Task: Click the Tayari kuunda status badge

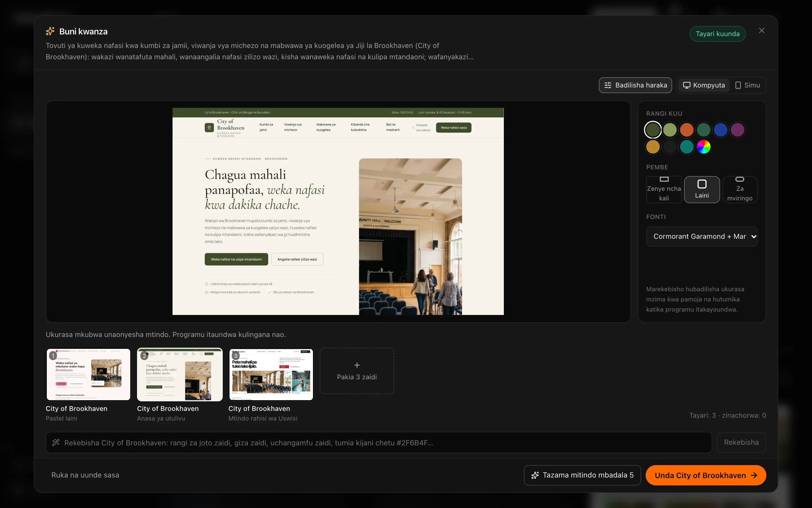Action: pos(717,34)
